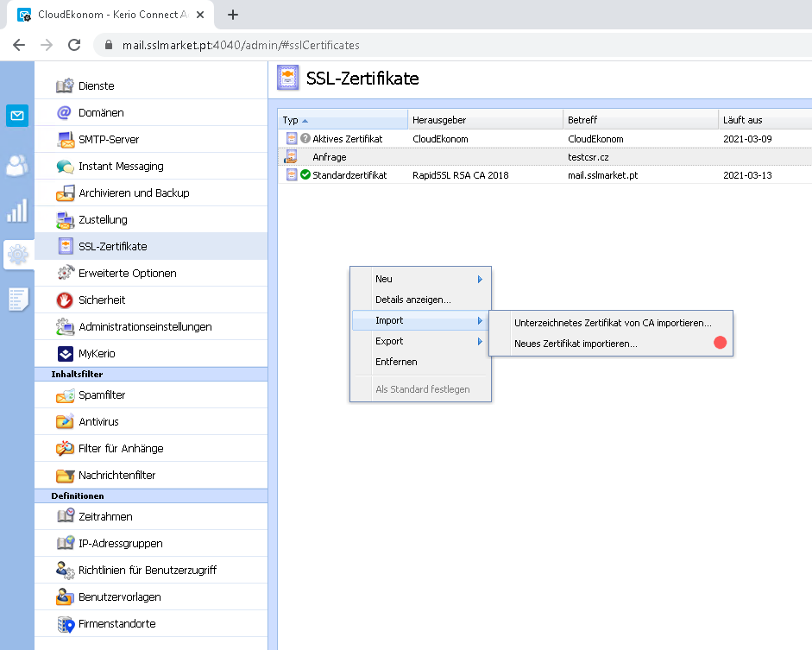Viewport: 812px width, 650px height.
Task: Open the Filter für Anhänge icon
Action: pos(66,448)
